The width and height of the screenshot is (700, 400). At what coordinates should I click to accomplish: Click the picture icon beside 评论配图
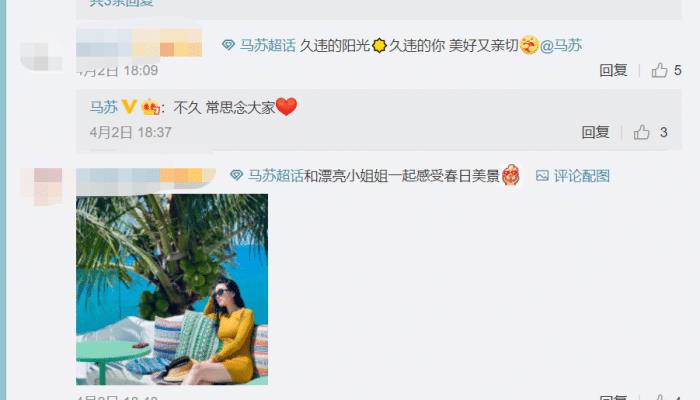click(x=542, y=175)
